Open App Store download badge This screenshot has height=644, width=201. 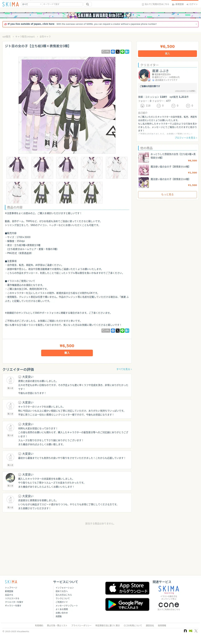click(127, 588)
